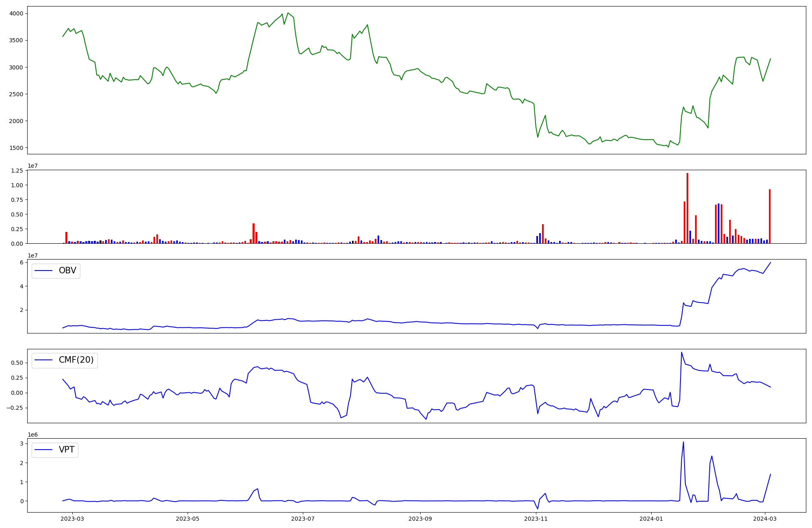Click the 1500 price axis tick label
The image size is (812, 528).
point(16,148)
